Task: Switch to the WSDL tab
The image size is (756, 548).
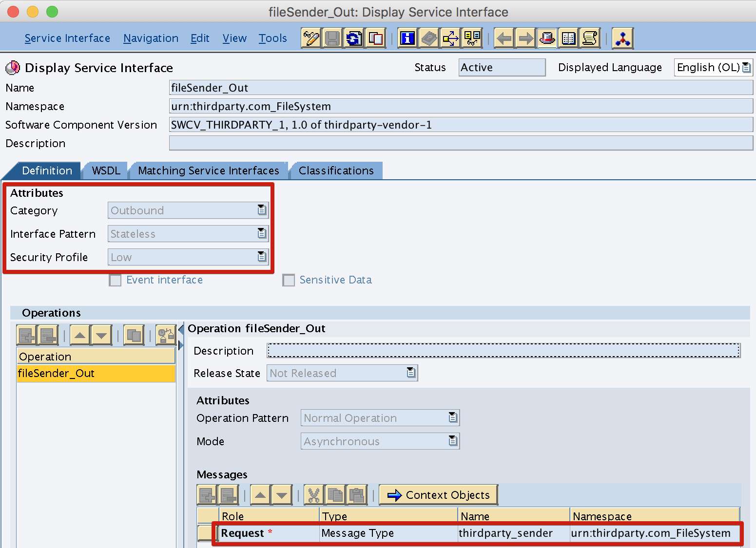Action: [105, 170]
